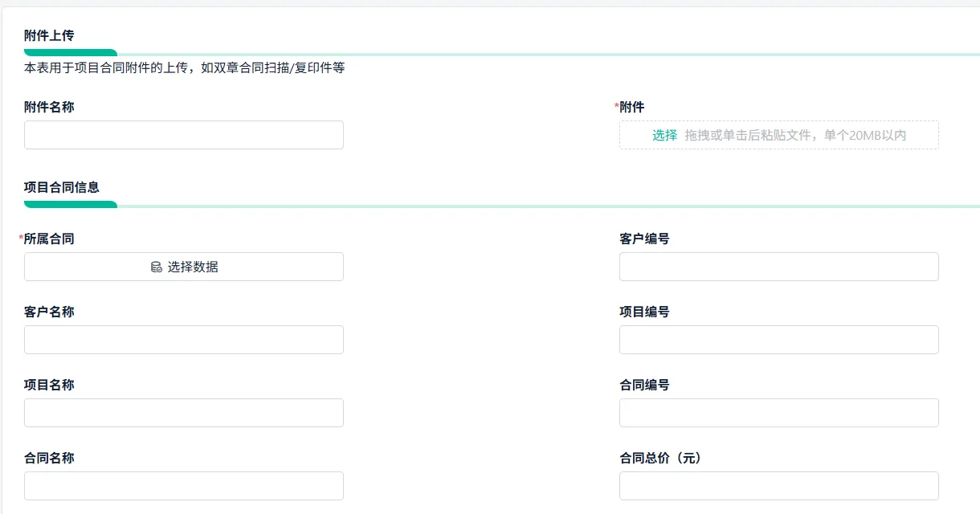Click the description text about 双章合同扫描
980x514 pixels.
click(x=185, y=68)
